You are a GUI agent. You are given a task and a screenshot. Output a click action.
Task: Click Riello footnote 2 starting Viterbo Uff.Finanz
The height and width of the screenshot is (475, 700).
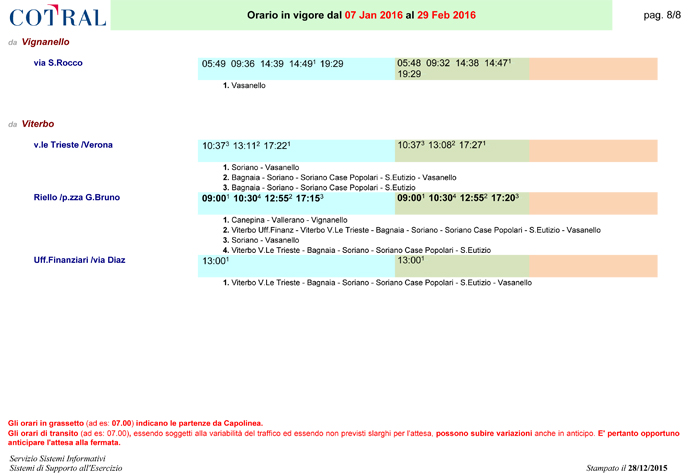click(412, 230)
